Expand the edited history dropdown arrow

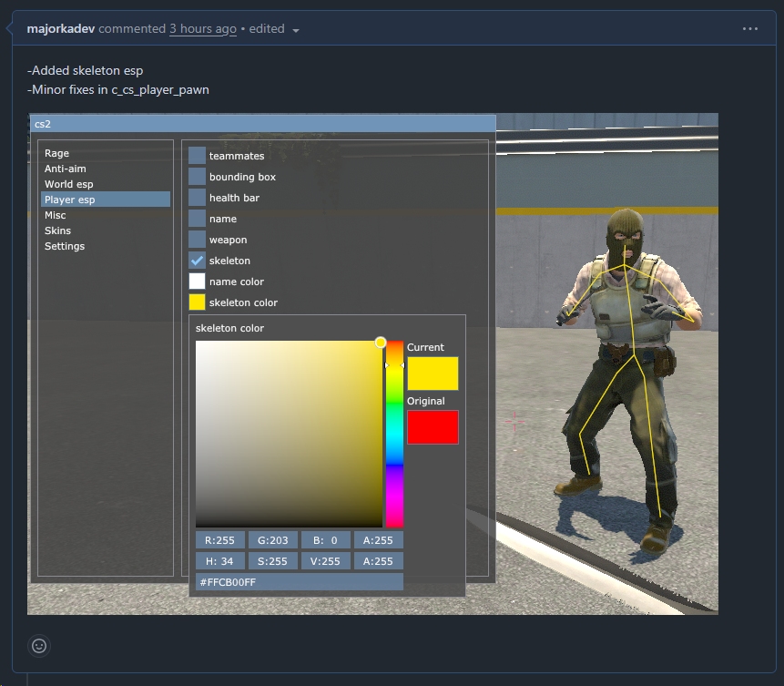click(296, 30)
